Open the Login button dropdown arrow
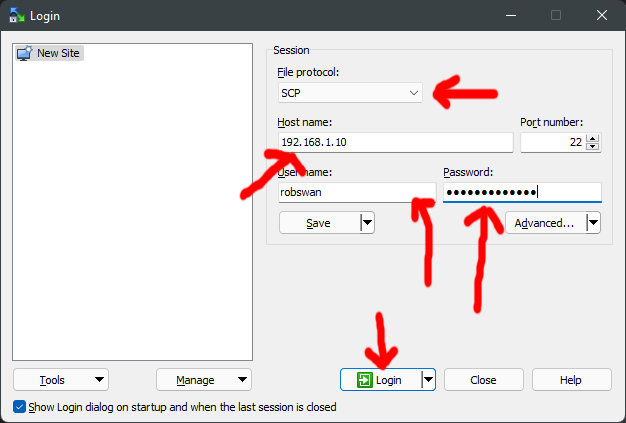Viewport: 626px width, 423px height. 428,380
